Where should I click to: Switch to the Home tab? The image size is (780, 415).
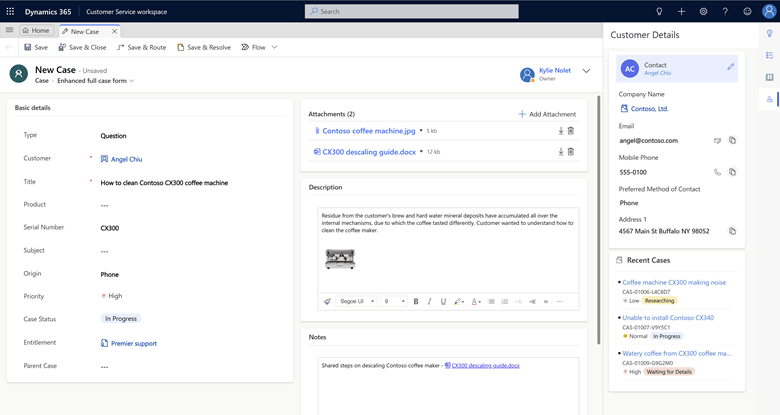(35, 31)
